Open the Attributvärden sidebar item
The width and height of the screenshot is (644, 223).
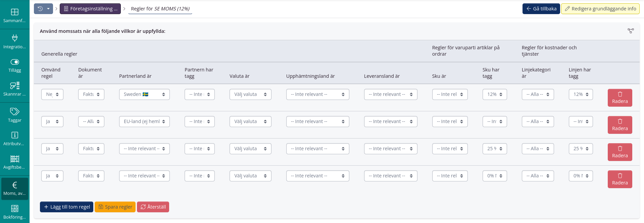point(14,138)
